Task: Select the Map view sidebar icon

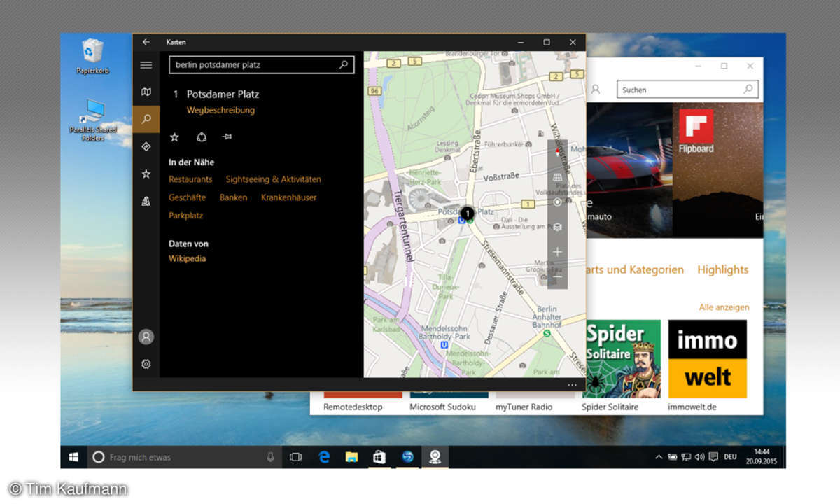Action: pos(146,92)
